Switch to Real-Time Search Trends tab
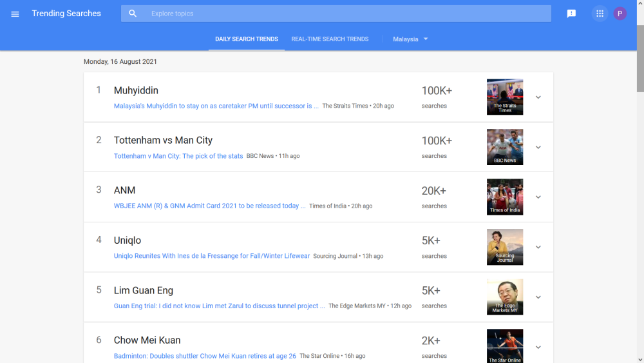This screenshot has width=644, height=363. (330, 39)
